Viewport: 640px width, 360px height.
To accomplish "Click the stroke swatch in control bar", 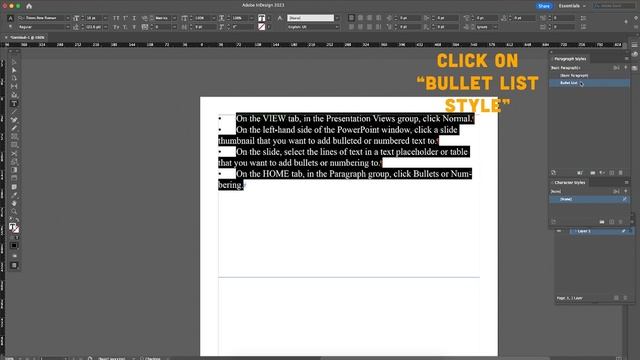I will tap(262, 27).
